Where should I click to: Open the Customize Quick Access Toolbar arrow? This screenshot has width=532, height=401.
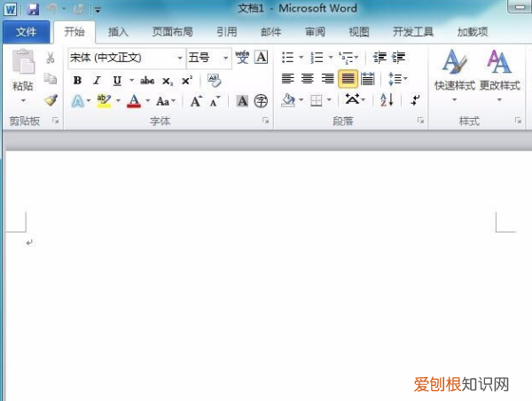tap(98, 10)
